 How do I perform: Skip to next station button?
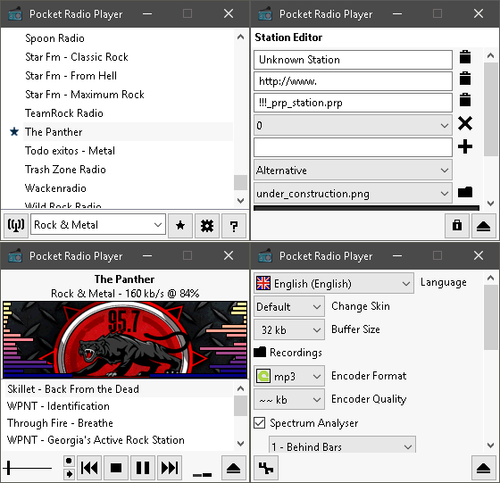169,468
